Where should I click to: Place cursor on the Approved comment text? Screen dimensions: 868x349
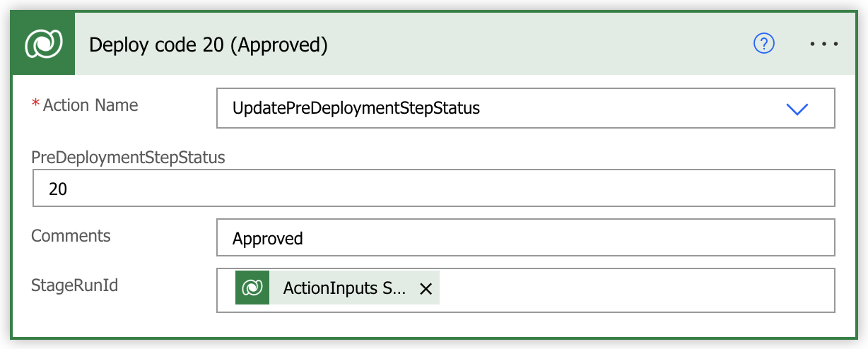pos(268,239)
